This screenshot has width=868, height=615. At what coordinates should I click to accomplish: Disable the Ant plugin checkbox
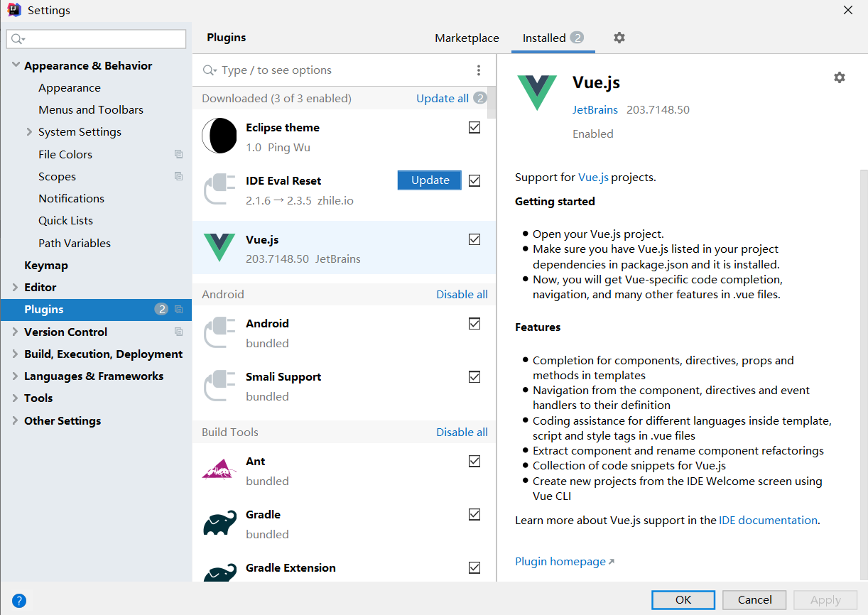474,461
